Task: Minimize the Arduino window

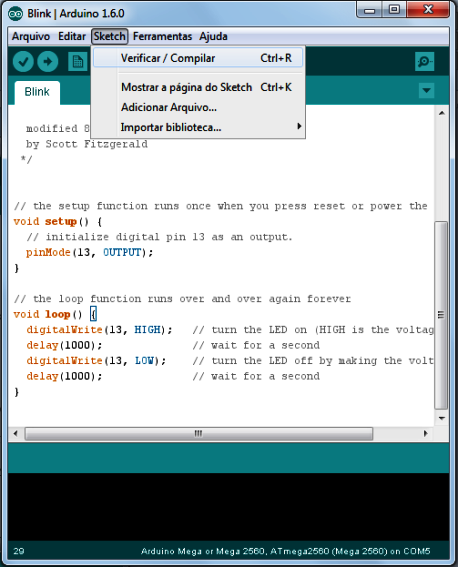Action: [x=369, y=10]
